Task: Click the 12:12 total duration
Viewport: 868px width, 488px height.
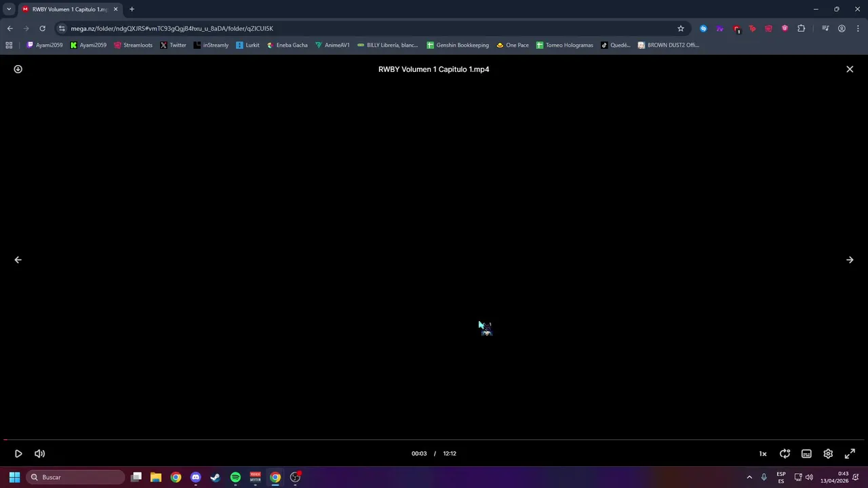Action: click(450, 453)
